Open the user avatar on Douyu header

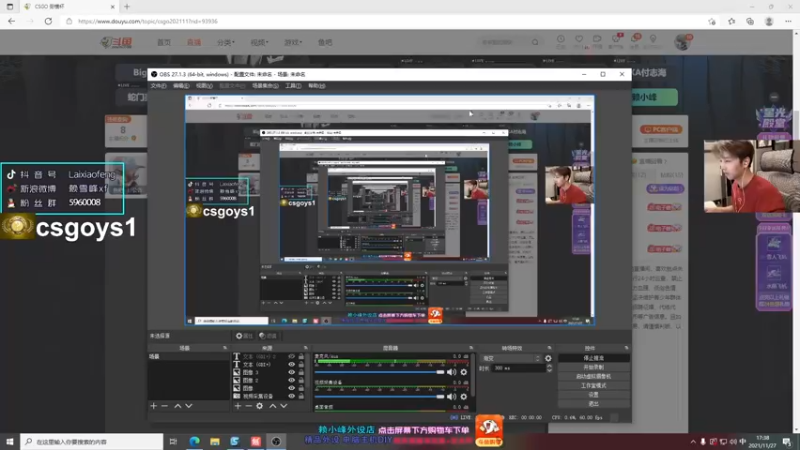[x=683, y=42]
